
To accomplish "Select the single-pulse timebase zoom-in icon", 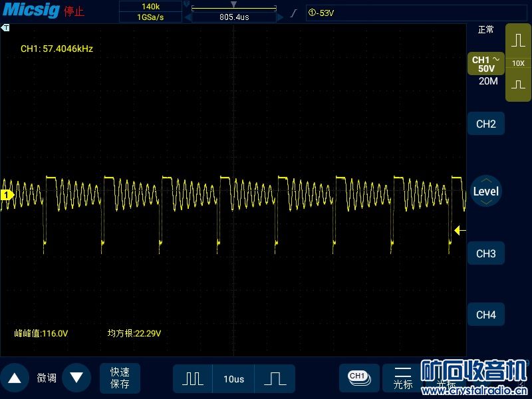I will 275,378.
